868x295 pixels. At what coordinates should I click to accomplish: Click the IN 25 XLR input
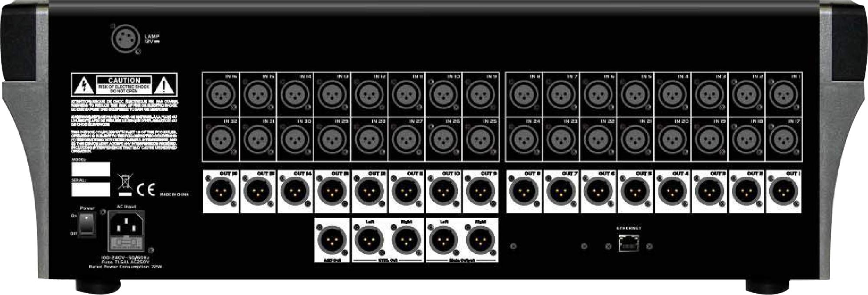click(x=480, y=139)
